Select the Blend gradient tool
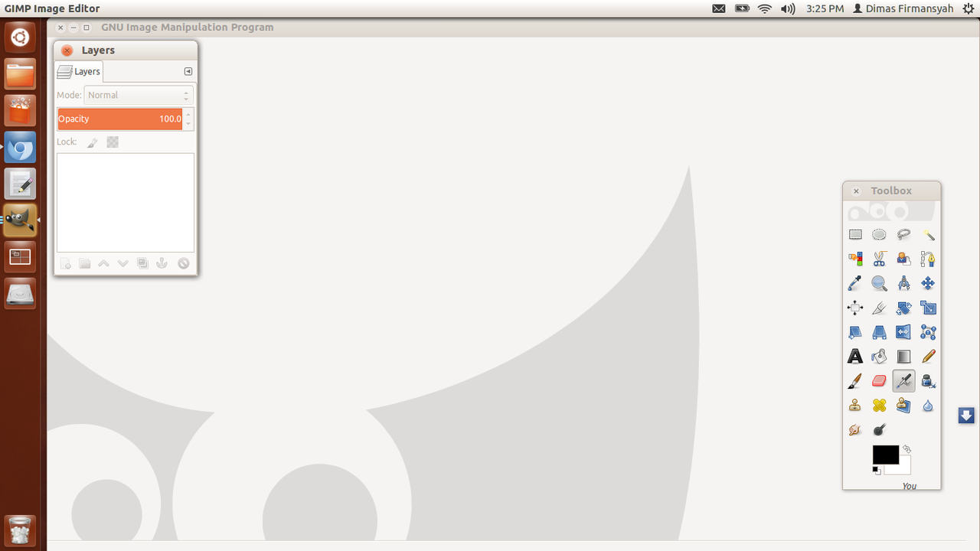 [904, 357]
